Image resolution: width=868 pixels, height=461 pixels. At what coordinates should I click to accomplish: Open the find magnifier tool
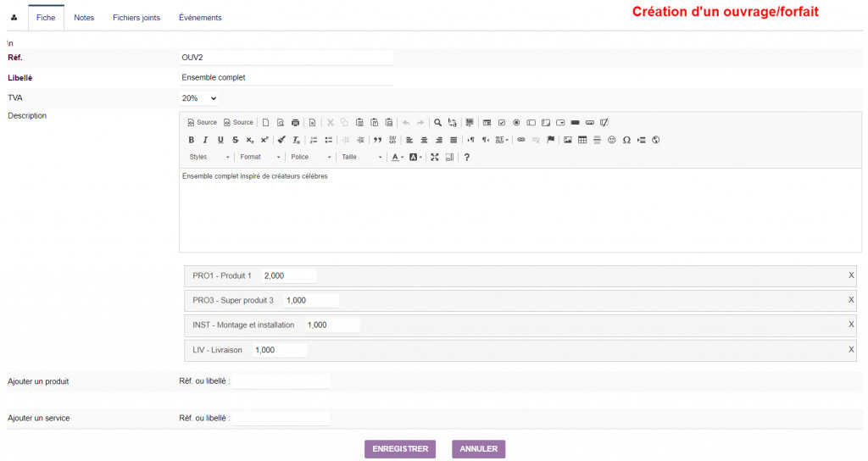point(438,123)
